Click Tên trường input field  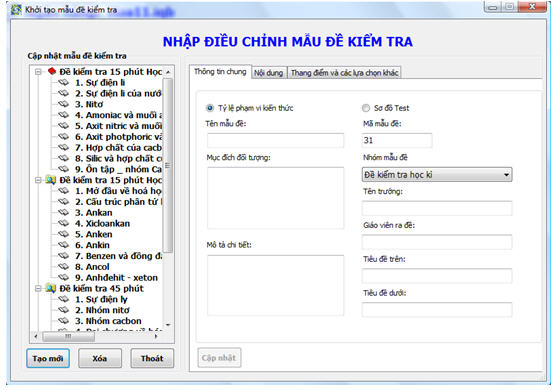(437, 208)
